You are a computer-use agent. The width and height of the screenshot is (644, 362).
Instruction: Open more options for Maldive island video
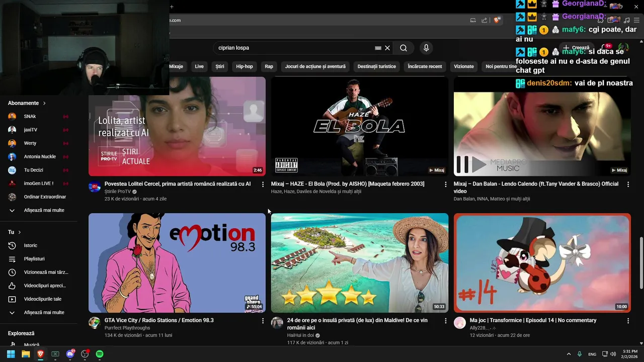pyautogui.click(x=445, y=321)
